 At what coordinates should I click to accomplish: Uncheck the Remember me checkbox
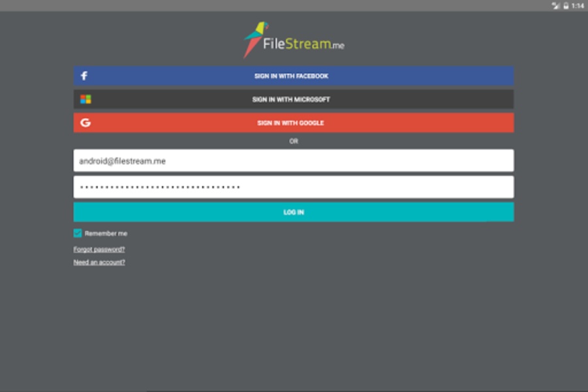78,233
